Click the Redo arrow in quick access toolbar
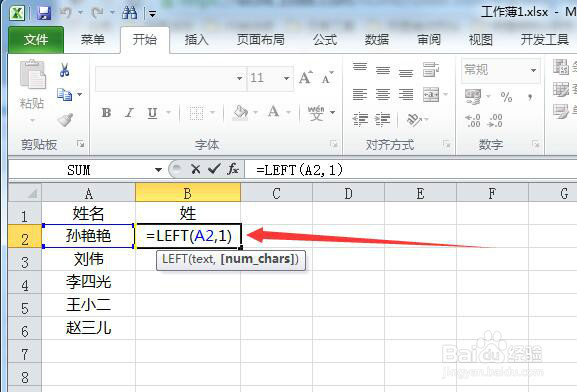Image resolution: width=577 pixels, height=392 pixels. point(97,13)
